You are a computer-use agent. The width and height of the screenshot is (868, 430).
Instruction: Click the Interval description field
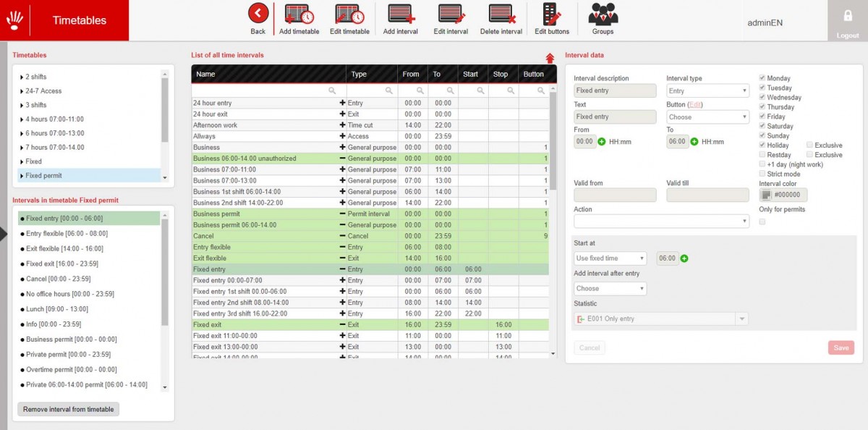point(615,90)
